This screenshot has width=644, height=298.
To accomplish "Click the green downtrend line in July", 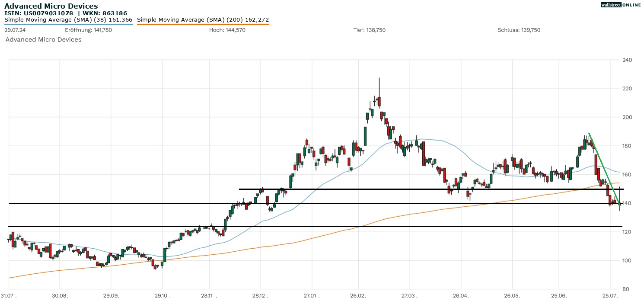I will (x=605, y=169).
